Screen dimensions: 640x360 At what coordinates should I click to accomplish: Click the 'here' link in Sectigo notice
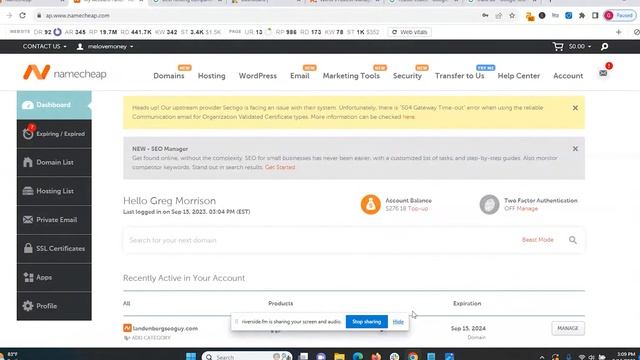409,117
